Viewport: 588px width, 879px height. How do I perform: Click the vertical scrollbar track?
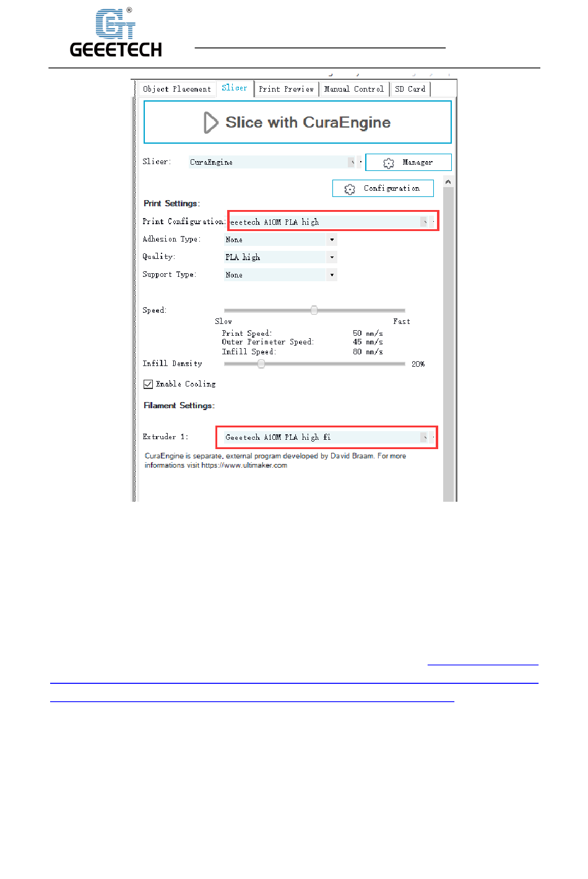tap(449, 344)
